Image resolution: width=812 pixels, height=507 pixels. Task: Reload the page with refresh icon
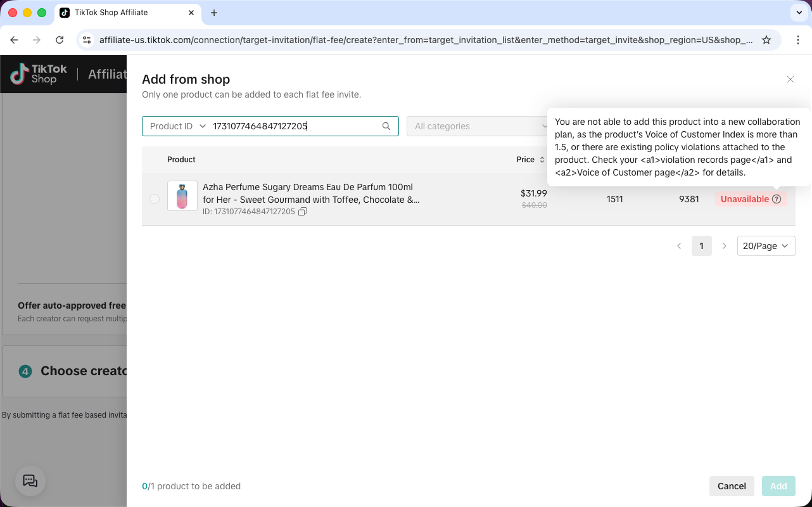pos(60,40)
